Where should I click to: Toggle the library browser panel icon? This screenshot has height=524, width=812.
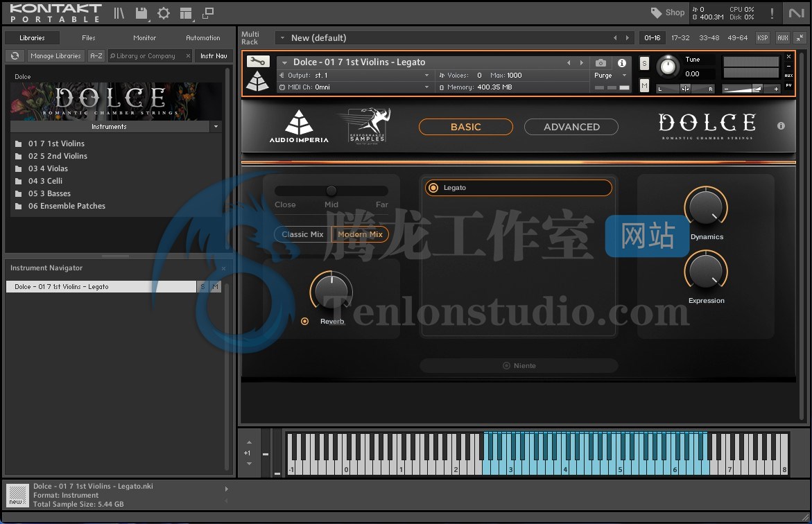(119, 13)
